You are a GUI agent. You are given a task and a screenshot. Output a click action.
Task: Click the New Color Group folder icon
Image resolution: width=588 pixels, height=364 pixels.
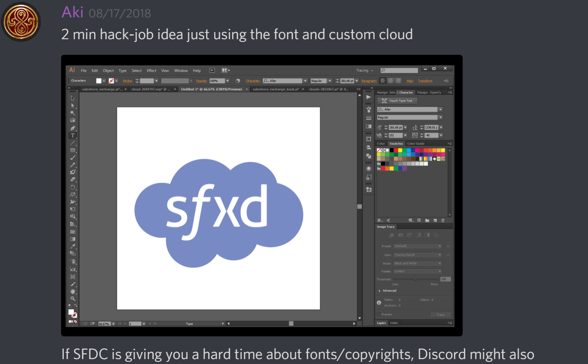tap(427, 220)
